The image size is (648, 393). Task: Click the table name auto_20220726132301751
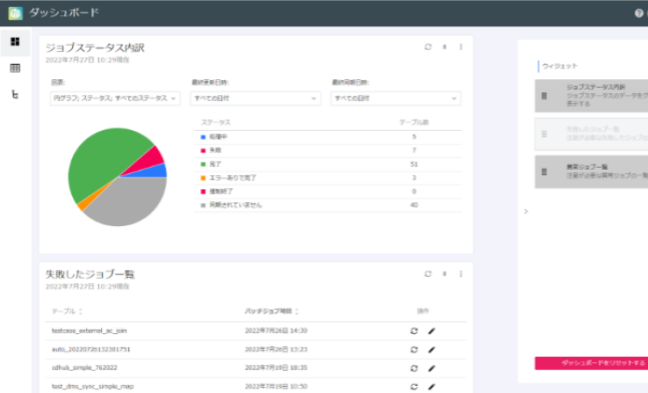(x=91, y=350)
